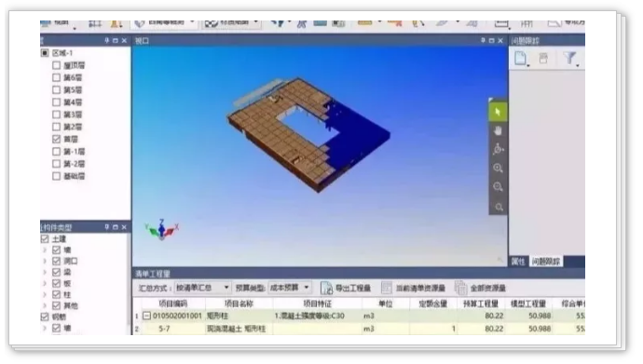Pin the floor list panel at top left
The image size is (643, 364).
coord(107,41)
